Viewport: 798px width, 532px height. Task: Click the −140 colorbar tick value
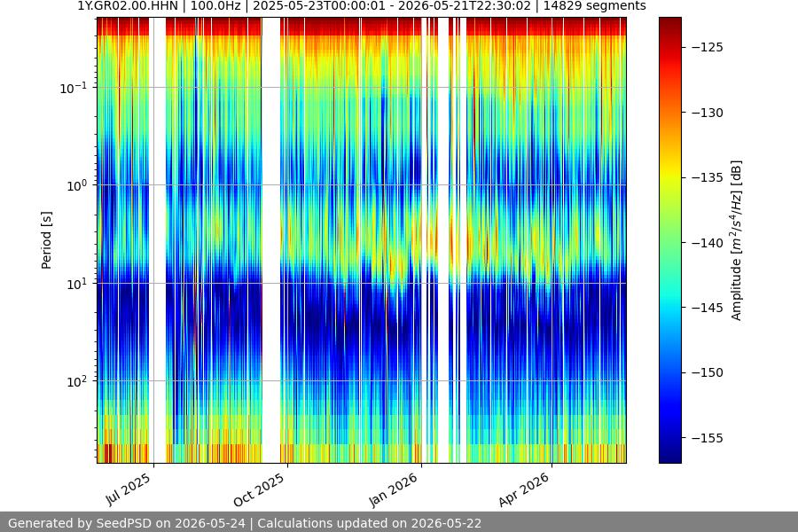708,243
